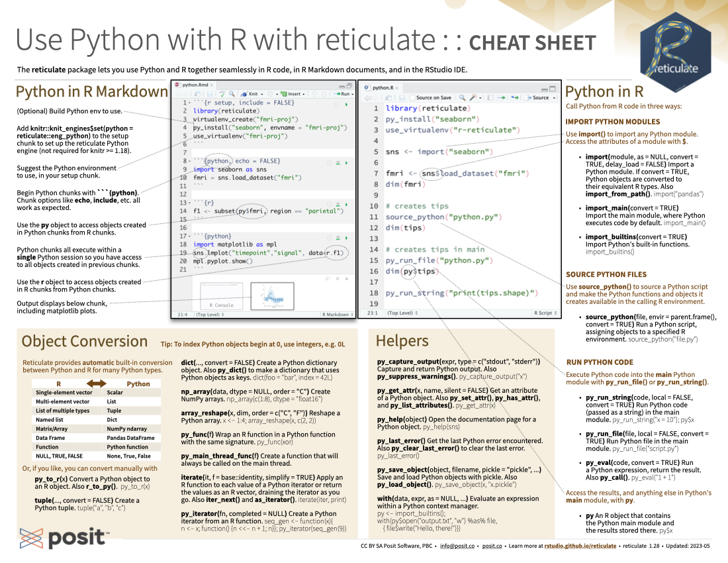Screen dimensions: 728x563
Task: Open (Top Level) navigator in python.Rmd status bar
Action: coord(210,315)
